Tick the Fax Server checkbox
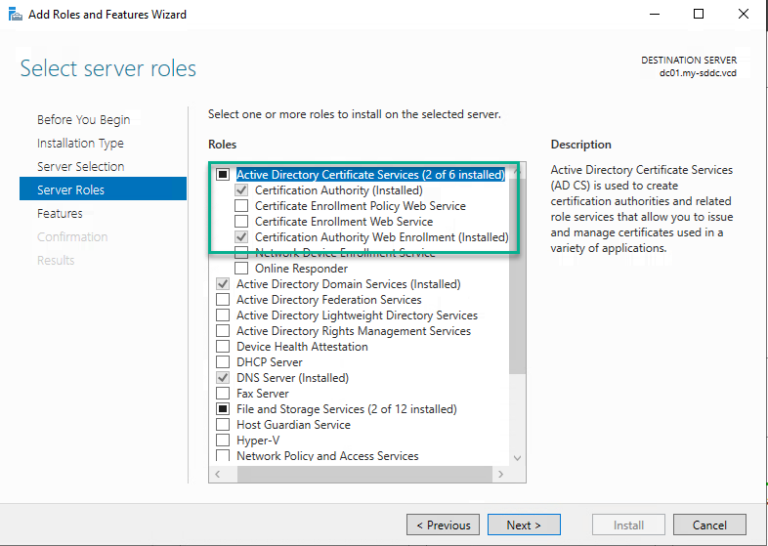This screenshot has width=768, height=546. pyautogui.click(x=223, y=393)
